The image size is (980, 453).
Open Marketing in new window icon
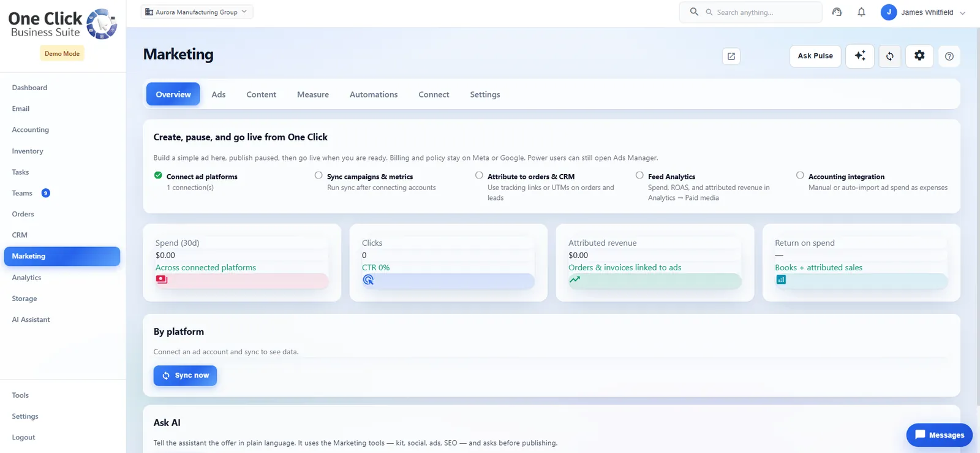click(731, 56)
